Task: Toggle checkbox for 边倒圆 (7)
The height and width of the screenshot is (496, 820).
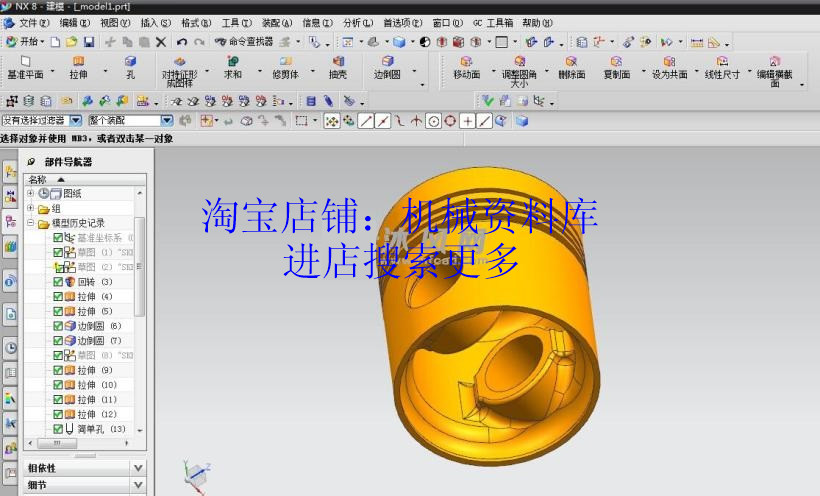Action: tap(58, 340)
